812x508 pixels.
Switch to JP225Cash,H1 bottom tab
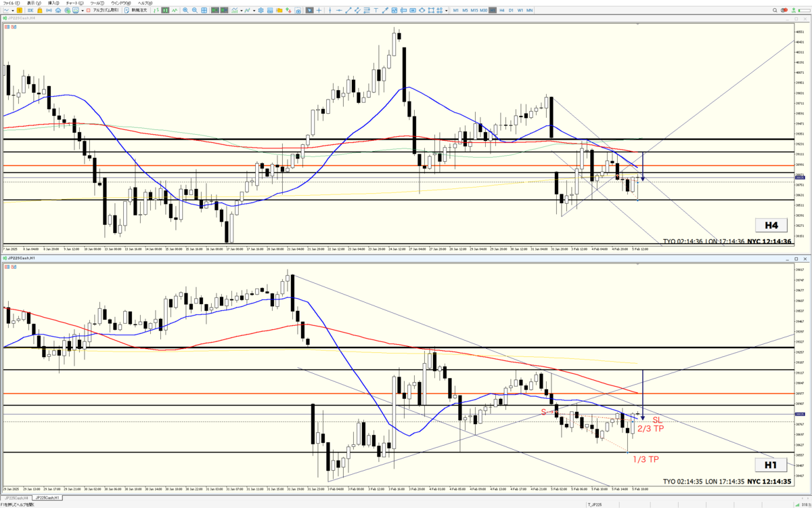coord(47,498)
